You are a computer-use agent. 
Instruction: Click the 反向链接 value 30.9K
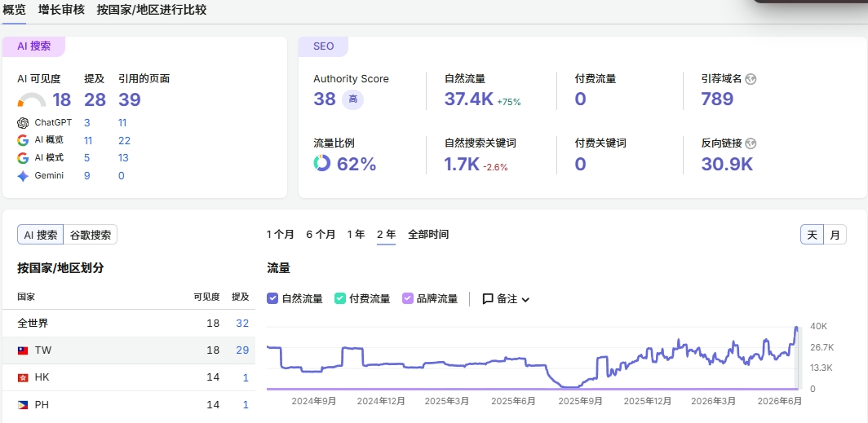click(727, 164)
